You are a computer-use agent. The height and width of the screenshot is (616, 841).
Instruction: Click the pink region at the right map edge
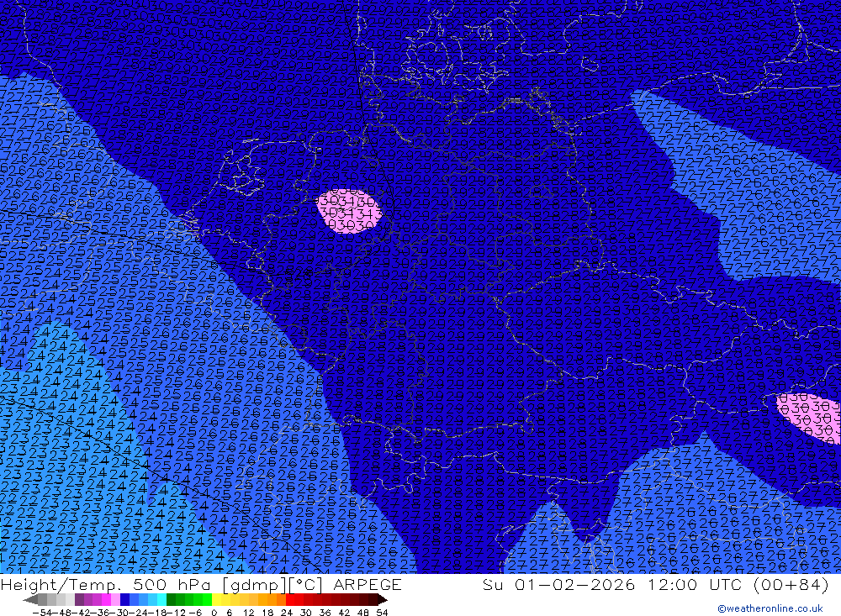pyautogui.click(x=811, y=417)
